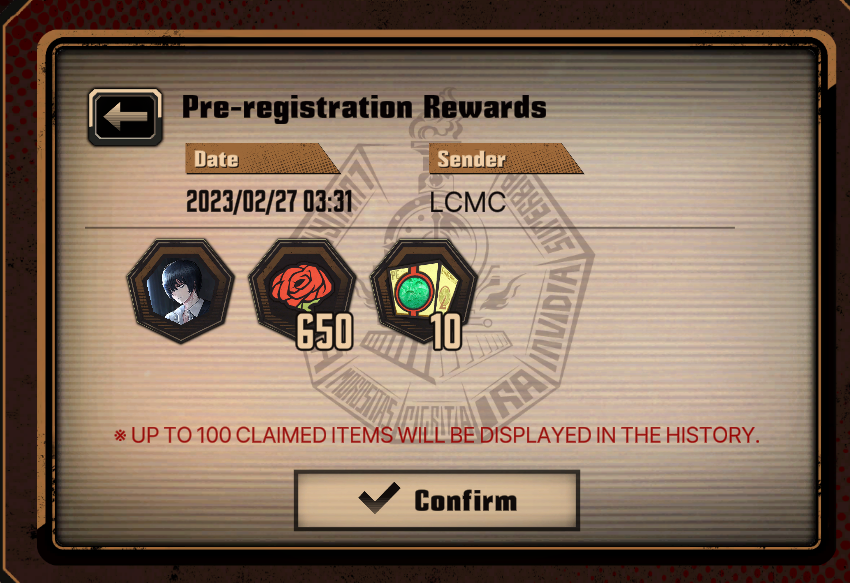Click the 2023/02/27 03:31 date text
Viewport: 850px width, 583px height.
pos(269,202)
